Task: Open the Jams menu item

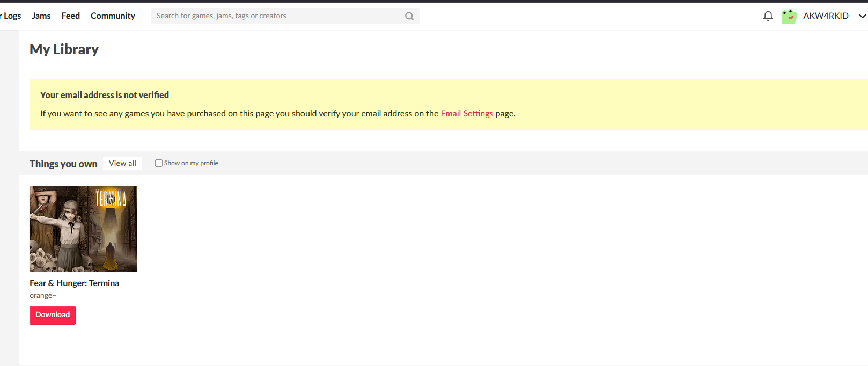Action: pyautogui.click(x=41, y=16)
